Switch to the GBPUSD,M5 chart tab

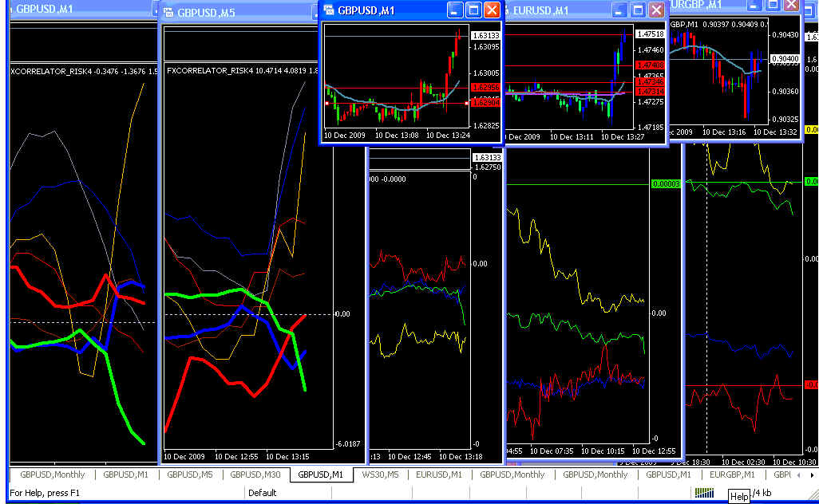pyautogui.click(x=190, y=474)
